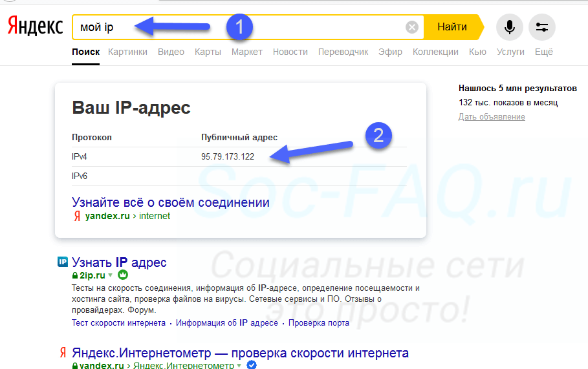Image resolution: width=588 pixels, height=369 pixels.
Task: Click the Публичный адрес column header
Action: click(x=239, y=138)
